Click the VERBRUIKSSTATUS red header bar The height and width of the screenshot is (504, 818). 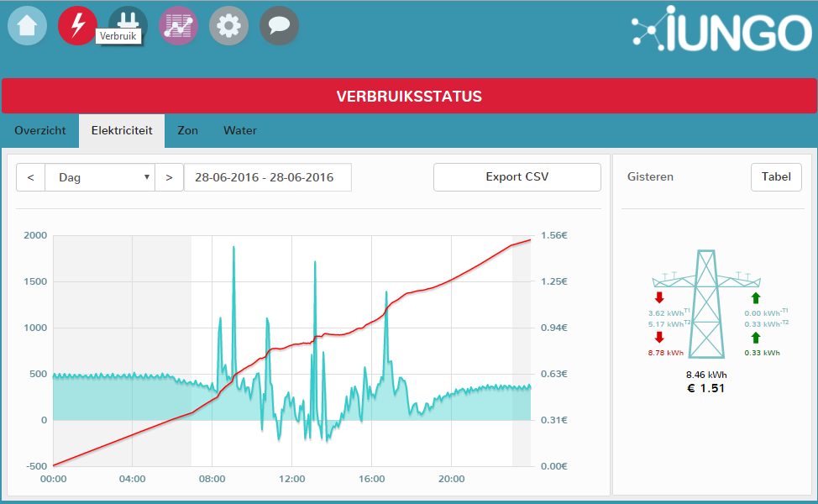coord(409,96)
